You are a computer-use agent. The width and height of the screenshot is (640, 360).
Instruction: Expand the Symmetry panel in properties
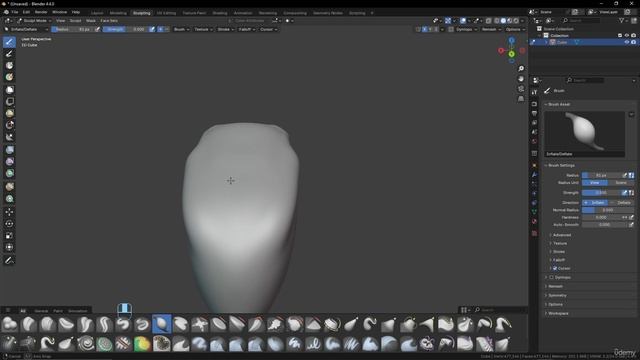point(557,295)
